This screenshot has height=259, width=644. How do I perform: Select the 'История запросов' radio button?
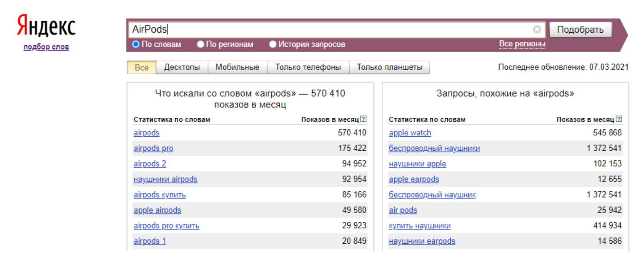tap(273, 44)
